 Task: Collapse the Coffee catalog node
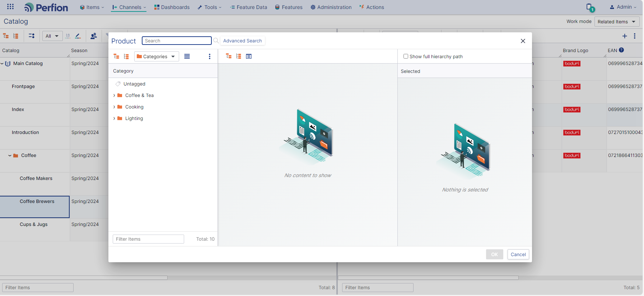[x=10, y=156]
